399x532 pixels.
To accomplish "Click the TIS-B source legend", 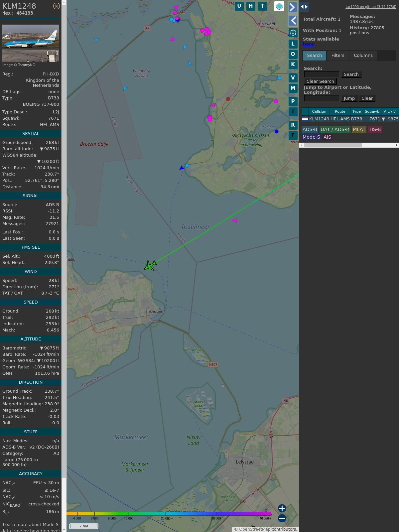I will pyautogui.click(x=375, y=130).
